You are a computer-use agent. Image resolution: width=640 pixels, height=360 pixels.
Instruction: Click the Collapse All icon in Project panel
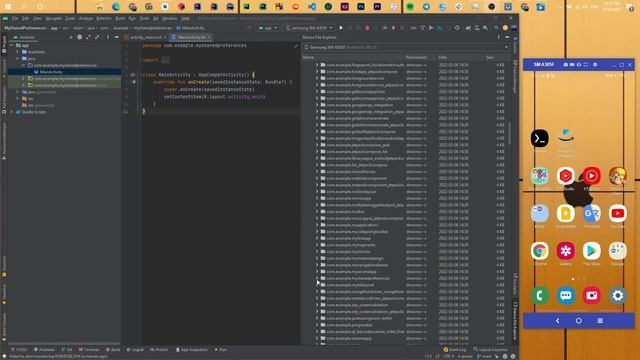click(x=97, y=37)
